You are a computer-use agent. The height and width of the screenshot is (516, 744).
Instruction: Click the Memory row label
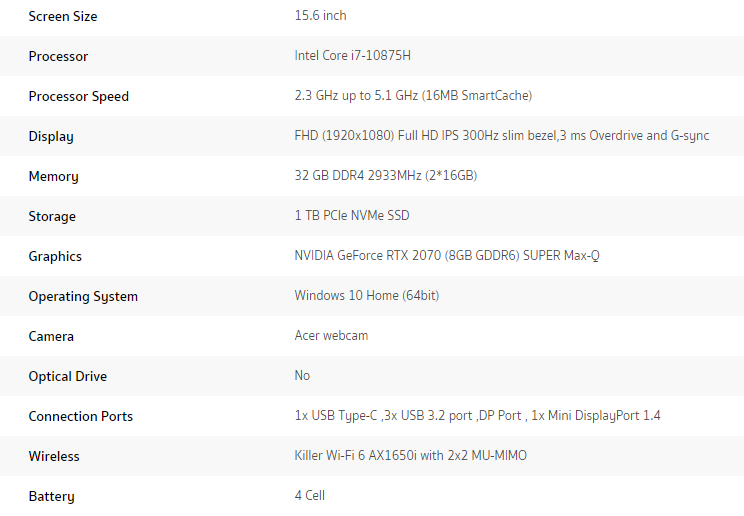pyautogui.click(x=54, y=177)
